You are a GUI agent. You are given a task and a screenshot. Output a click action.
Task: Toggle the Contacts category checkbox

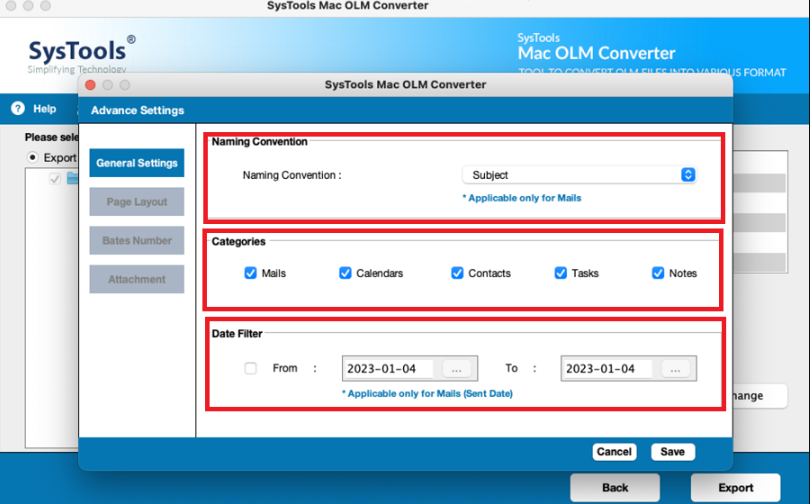[x=457, y=273]
